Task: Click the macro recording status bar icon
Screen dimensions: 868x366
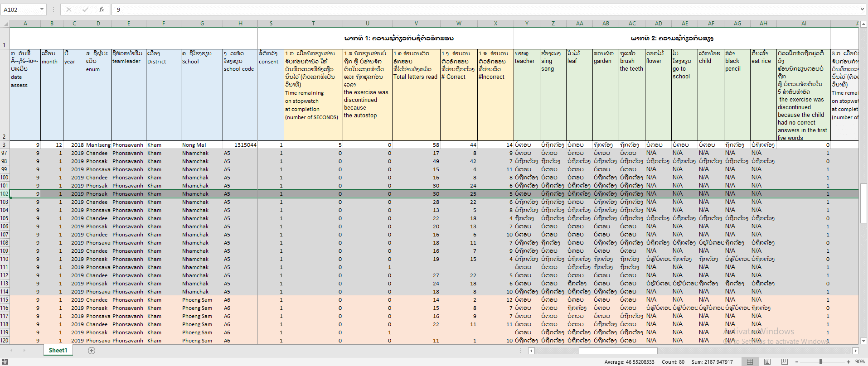Action: pos(5,361)
